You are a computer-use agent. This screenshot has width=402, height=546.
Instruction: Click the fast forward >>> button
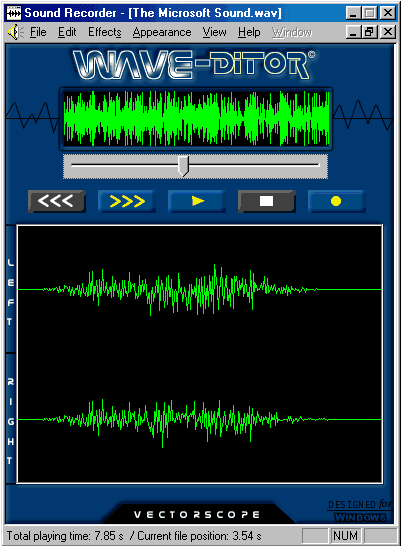point(127,201)
